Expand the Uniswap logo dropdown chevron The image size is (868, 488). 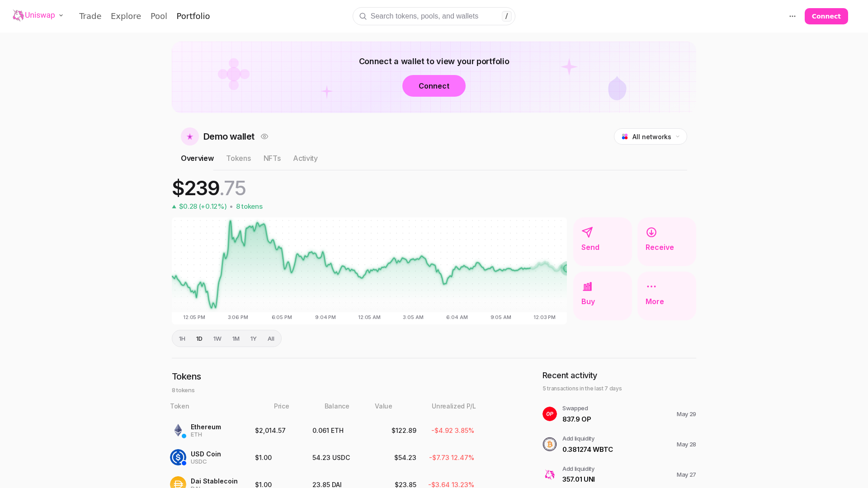tap(61, 15)
